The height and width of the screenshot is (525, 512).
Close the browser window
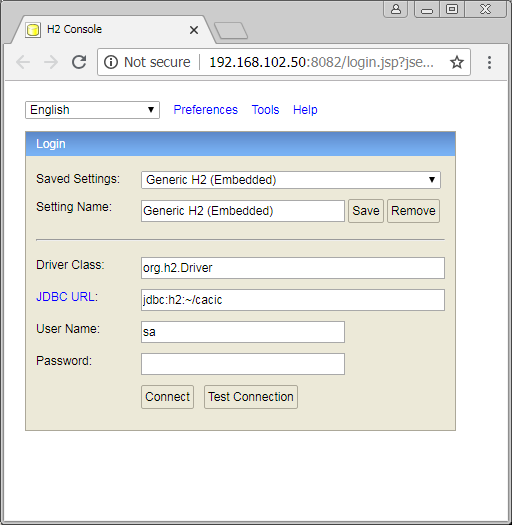[485, 9]
